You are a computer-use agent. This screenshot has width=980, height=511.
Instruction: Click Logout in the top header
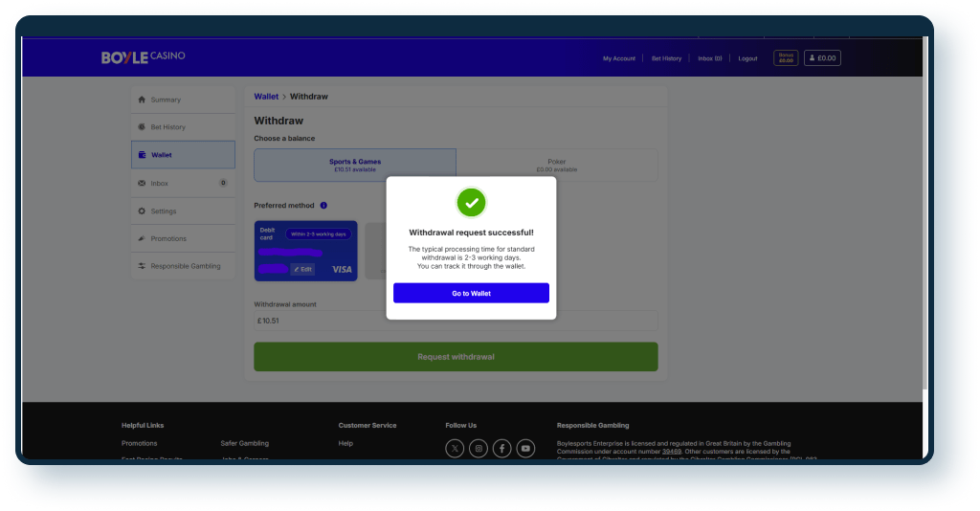click(747, 58)
